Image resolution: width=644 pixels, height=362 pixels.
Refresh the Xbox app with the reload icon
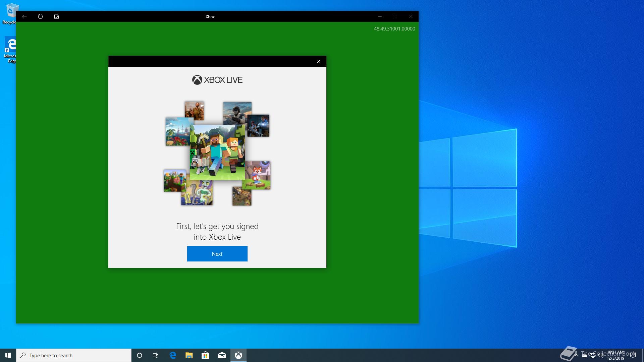point(40,16)
